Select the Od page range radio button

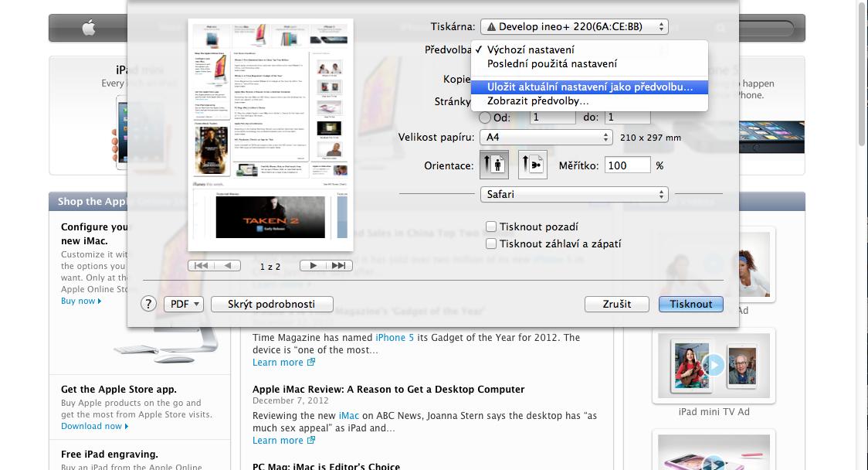point(485,117)
